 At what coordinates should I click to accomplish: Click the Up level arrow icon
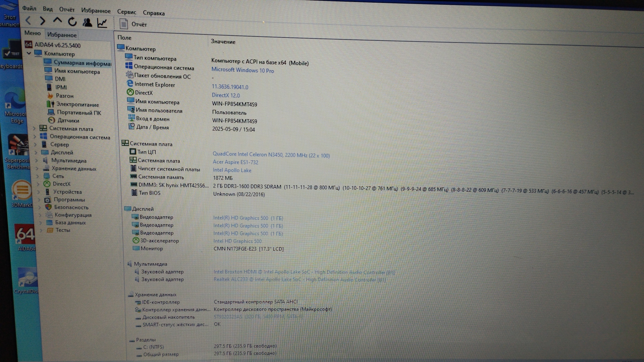(x=57, y=21)
